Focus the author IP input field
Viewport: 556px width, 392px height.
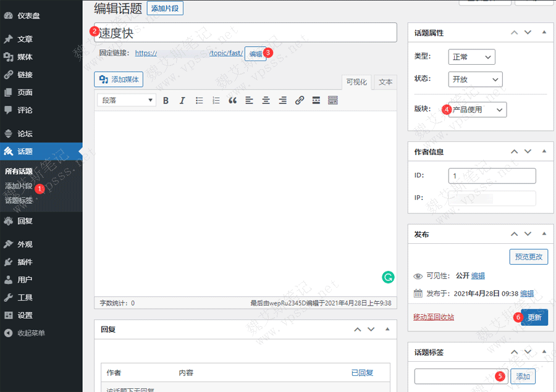coord(492,198)
